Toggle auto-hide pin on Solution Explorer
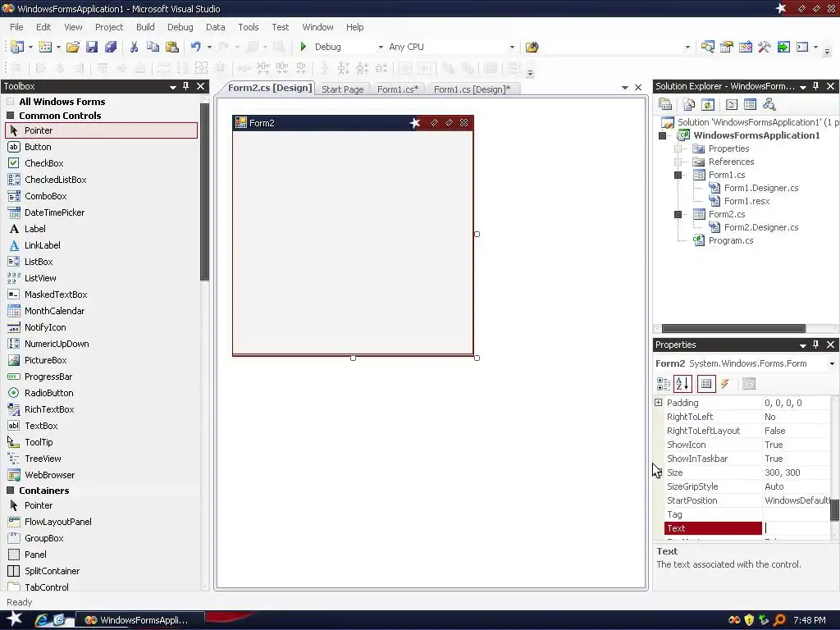 click(816, 85)
